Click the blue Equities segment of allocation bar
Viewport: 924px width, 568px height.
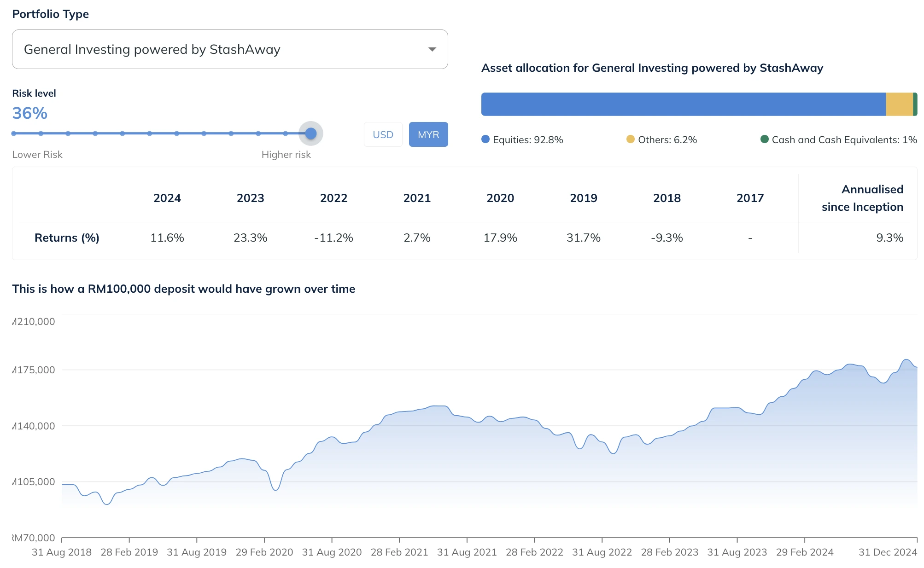click(684, 104)
